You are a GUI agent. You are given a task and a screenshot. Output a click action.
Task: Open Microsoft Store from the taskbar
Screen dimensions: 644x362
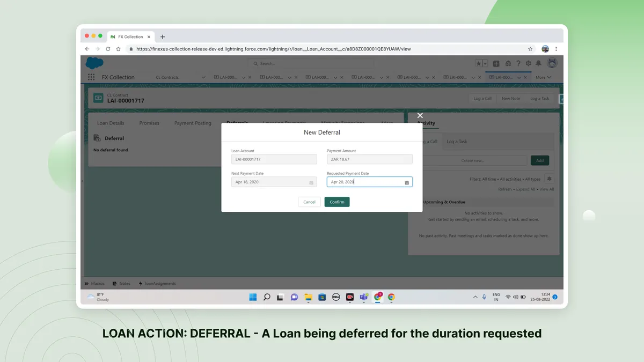(322, 297)
